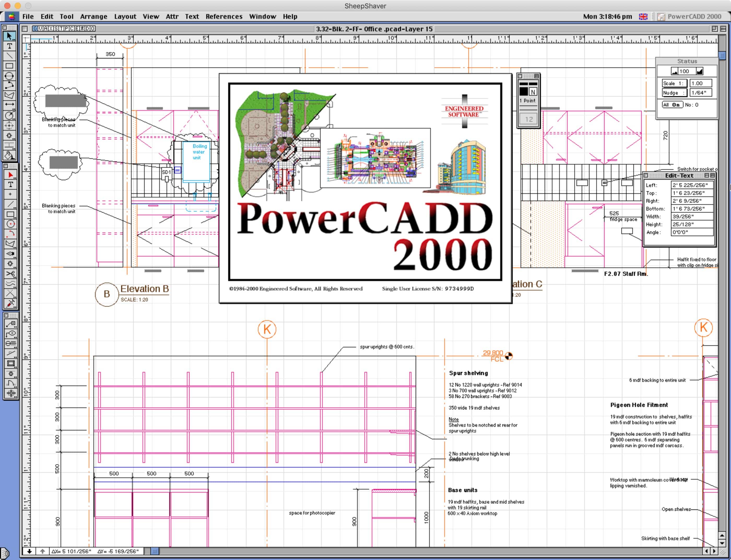Choose the red-center circle tool in the second palette
The height and width of the screenshot is (560, 731).
point(10,224)
